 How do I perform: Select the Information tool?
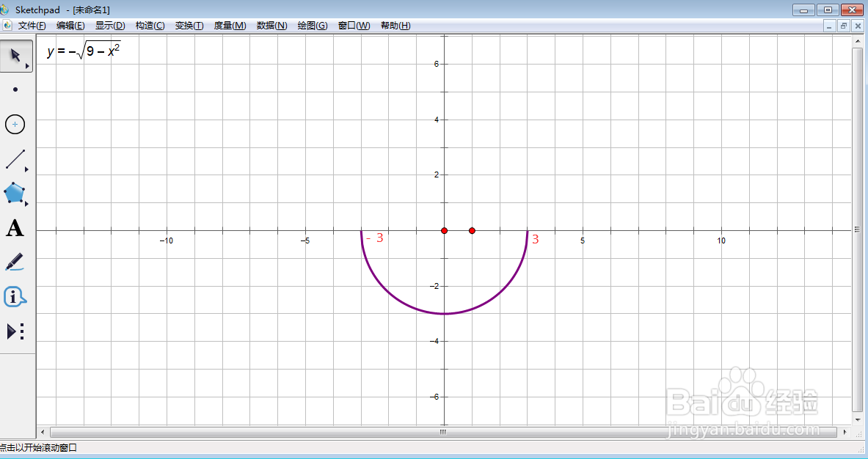click(15, 297)
